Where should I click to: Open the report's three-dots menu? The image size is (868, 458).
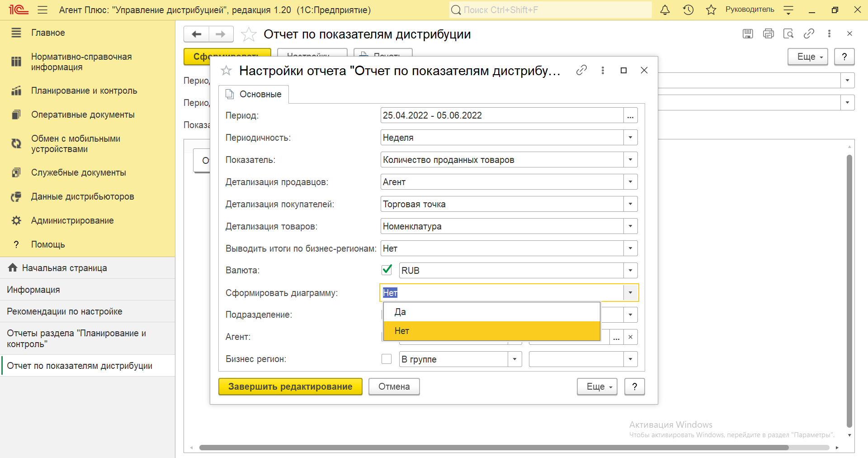pos(829,33)
